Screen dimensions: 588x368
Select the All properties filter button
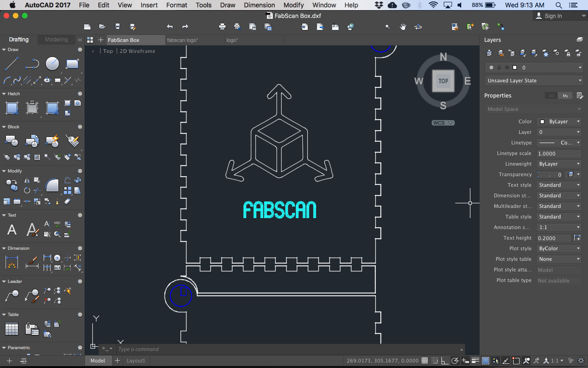click(552, 96)
